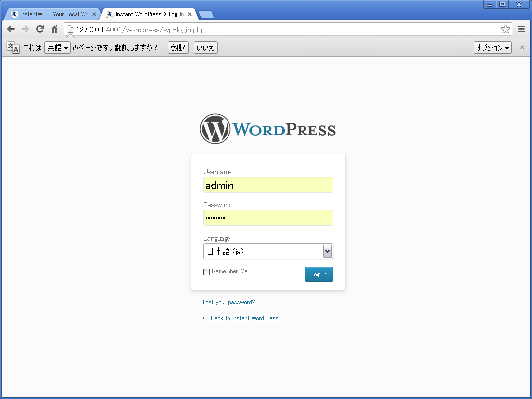Open the 英語 source language dropdown
Viewport: 532px width, 399px height.
[x=57, y=48]
